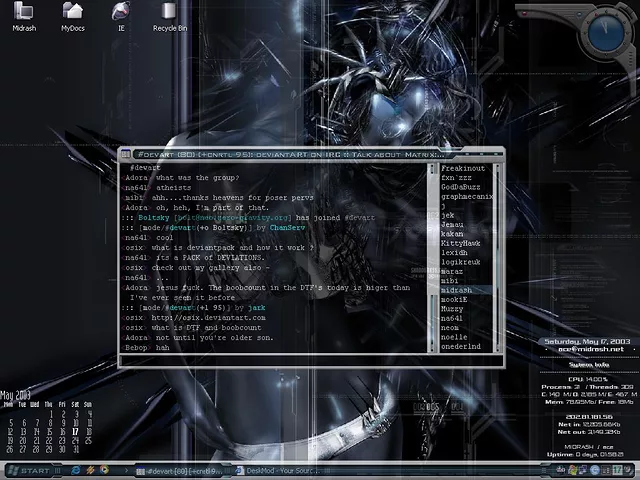Open the MyDocs desktop icon
Viewport: 640px width, 480px height.
[73, 16]
